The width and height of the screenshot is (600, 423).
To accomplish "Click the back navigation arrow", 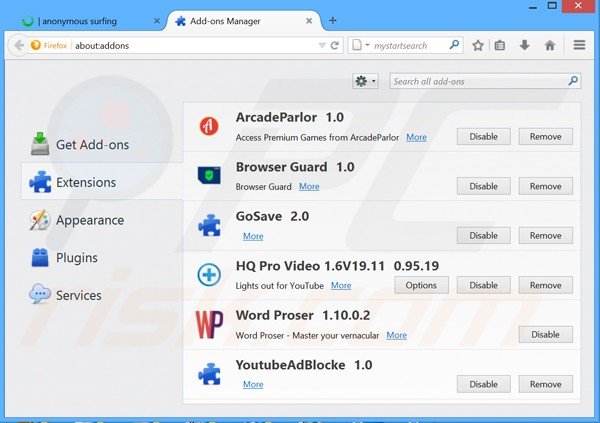I will click(18, 46).
